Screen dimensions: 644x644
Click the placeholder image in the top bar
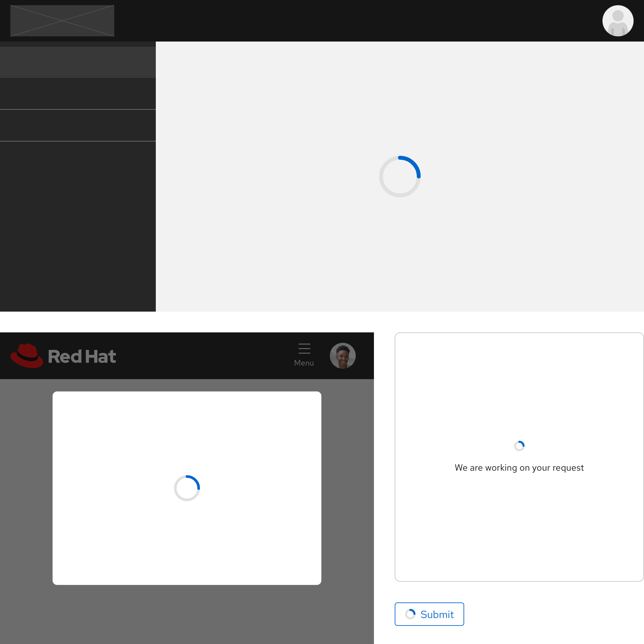[x=62, y=20]
